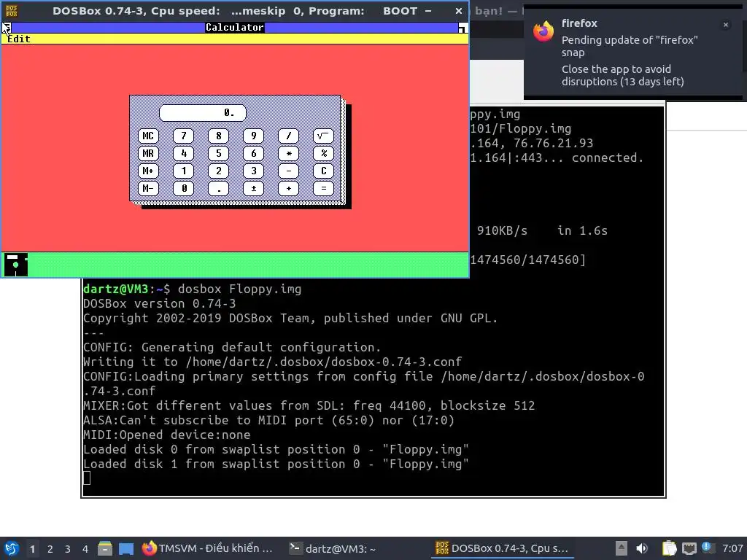Tap the digit 4 key

pyautogui.click(x=183, y=153)
